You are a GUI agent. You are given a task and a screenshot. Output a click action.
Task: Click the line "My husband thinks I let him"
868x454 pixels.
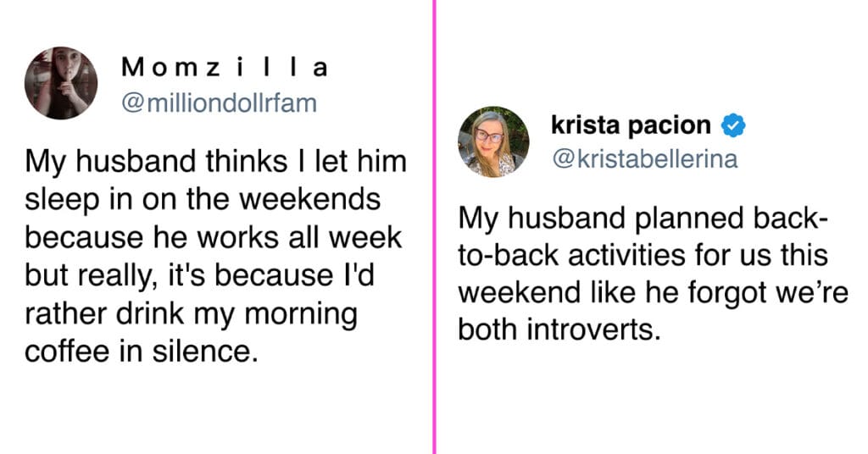[215, 163]
